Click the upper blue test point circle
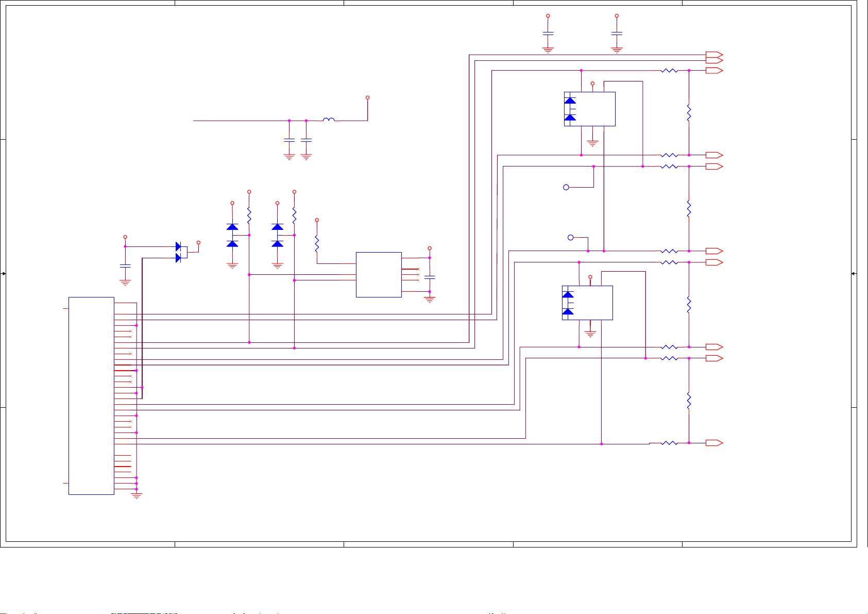The height and width of the screenshot is (614, 868). 566,187
